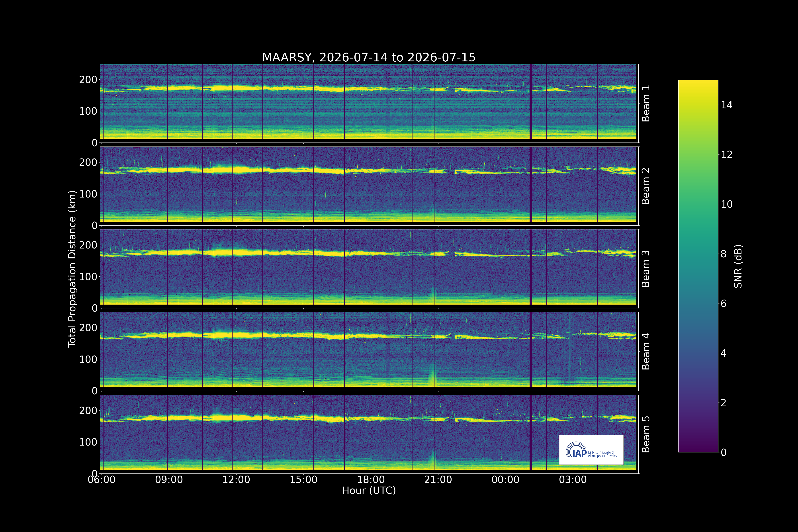Select the Beam 3 panel label
This screenshot has width=798, height=532.
click(646, 269)
